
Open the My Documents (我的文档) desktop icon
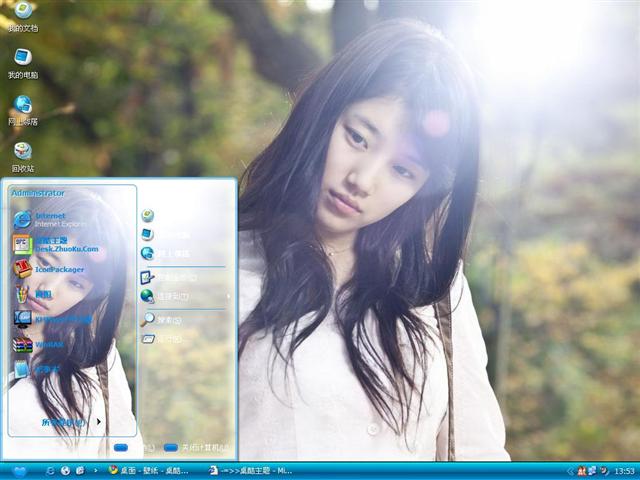point(22,12)
